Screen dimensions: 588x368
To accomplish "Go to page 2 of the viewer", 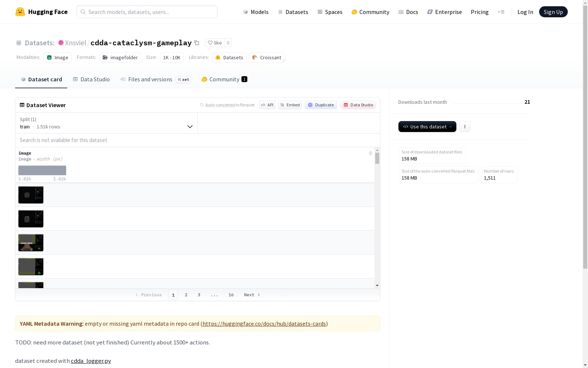I will click(x=186, y=295).
